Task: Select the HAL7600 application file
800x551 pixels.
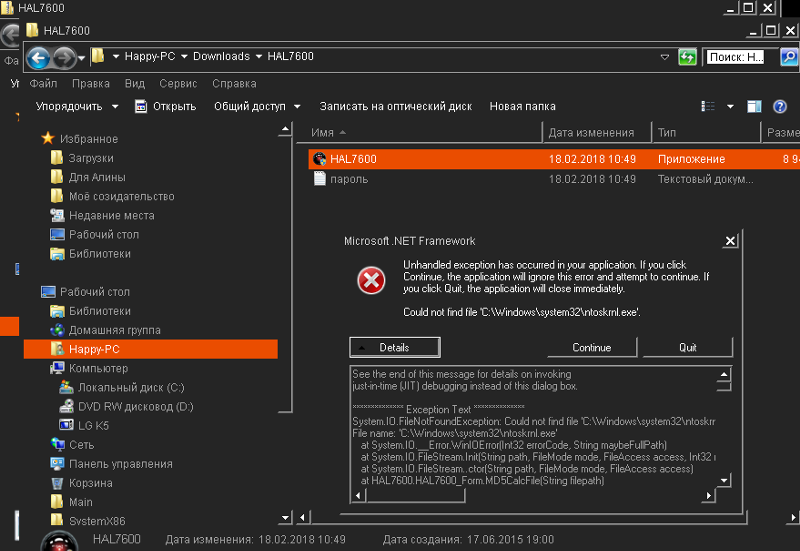Action: click(554, 159)
